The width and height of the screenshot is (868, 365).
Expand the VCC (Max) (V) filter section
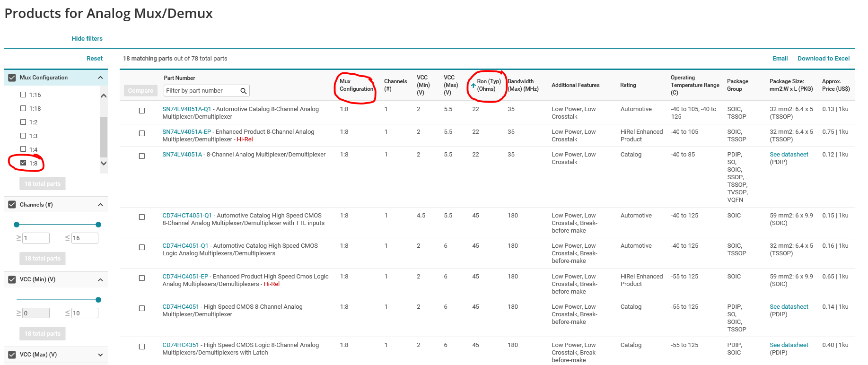100,355
